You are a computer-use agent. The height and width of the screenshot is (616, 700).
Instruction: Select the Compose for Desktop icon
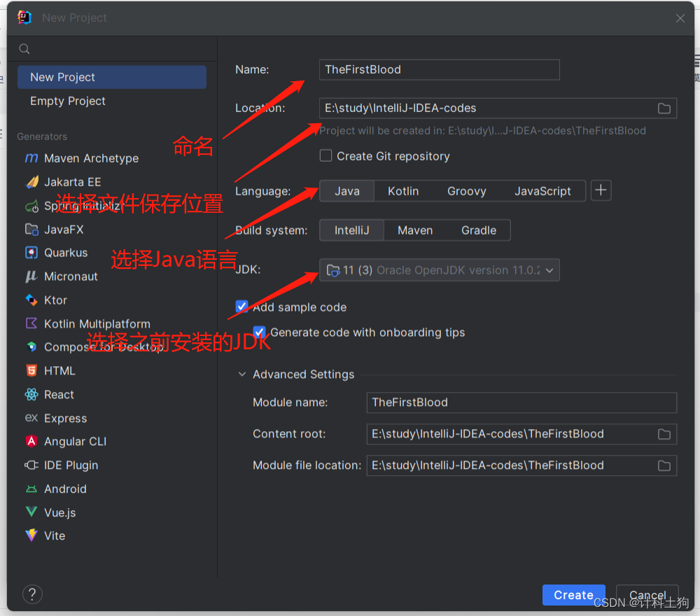click(x=31, y=346)
